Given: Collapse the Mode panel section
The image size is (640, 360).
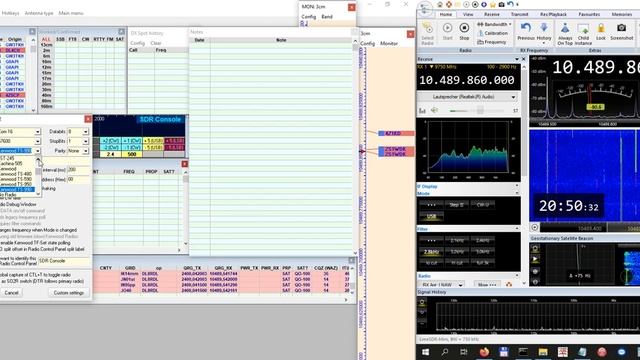Looking at the screenshot, I should (517, 193).
